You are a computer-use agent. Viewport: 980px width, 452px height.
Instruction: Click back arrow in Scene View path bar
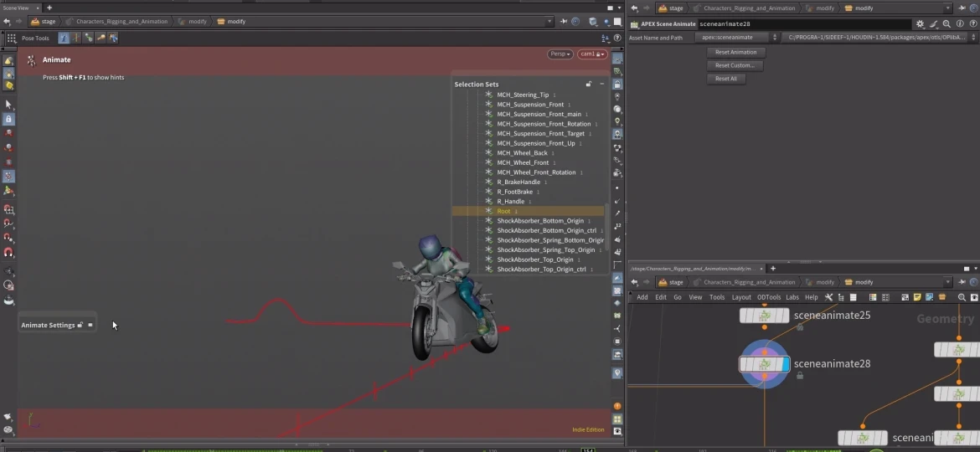tap(6, 21)
